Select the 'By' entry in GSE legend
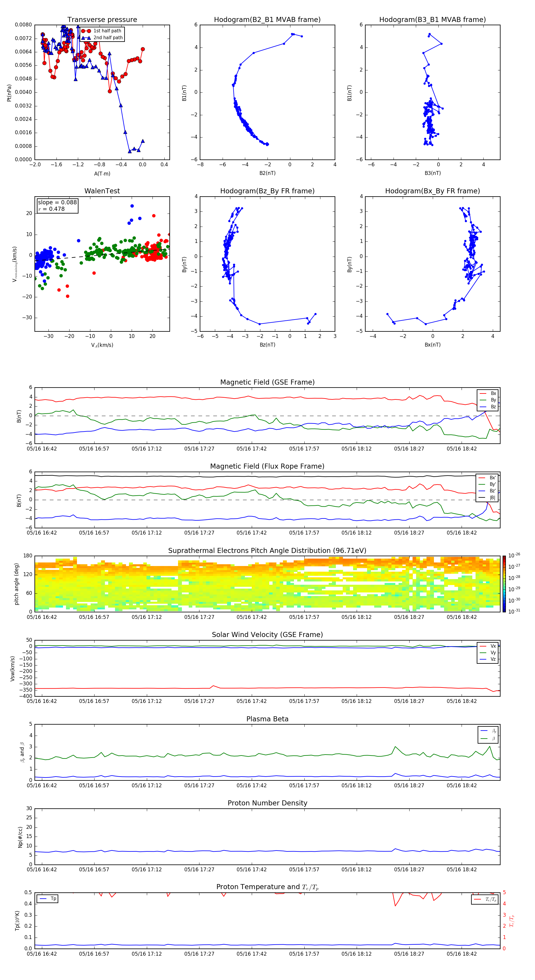 coord(488,400)
